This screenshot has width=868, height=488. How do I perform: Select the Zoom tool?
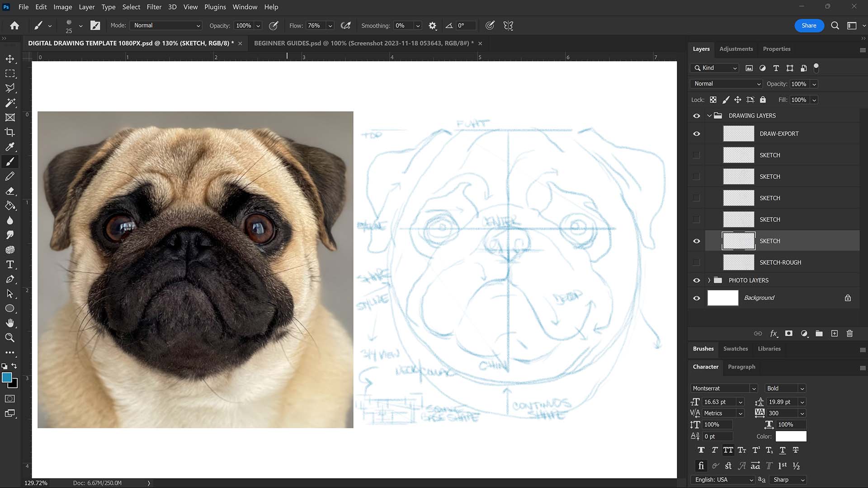10,338
